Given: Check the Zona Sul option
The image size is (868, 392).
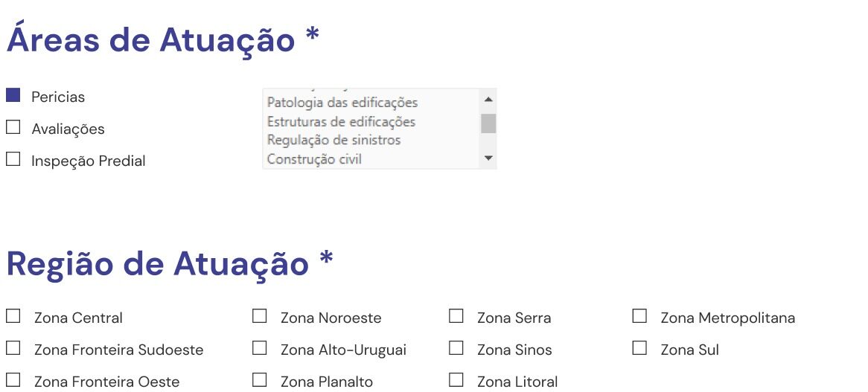Looking at the screenshot, I should click(x=640, y=348).
